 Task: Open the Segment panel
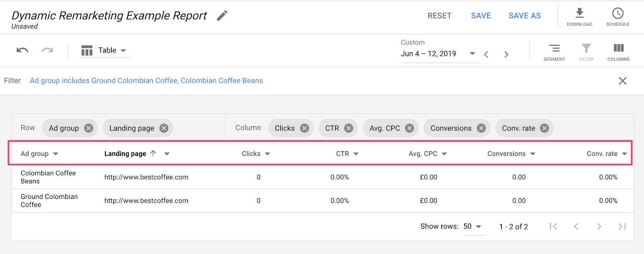click(x=554, y=52)
